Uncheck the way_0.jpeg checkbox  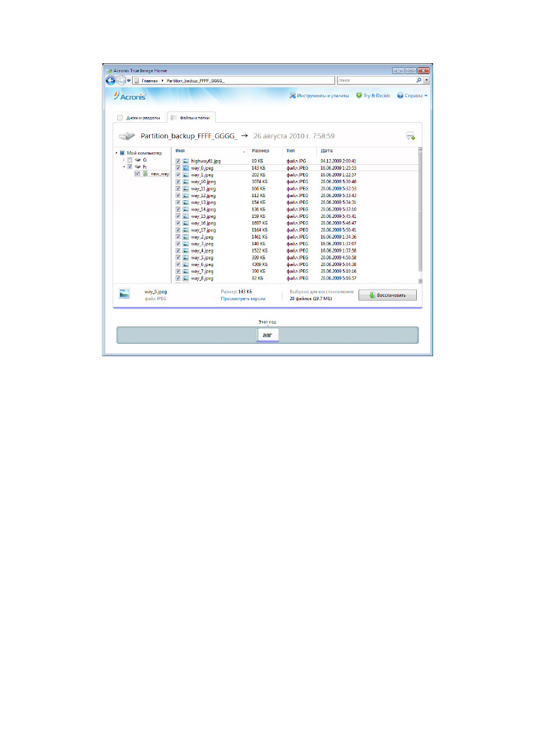point(178,168)
